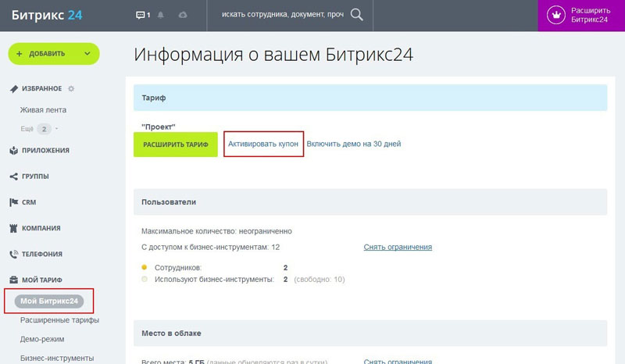Viewport: 625px width, 364px height.
Task: Click the Телефония phone icon
Action: click(14, 254)
